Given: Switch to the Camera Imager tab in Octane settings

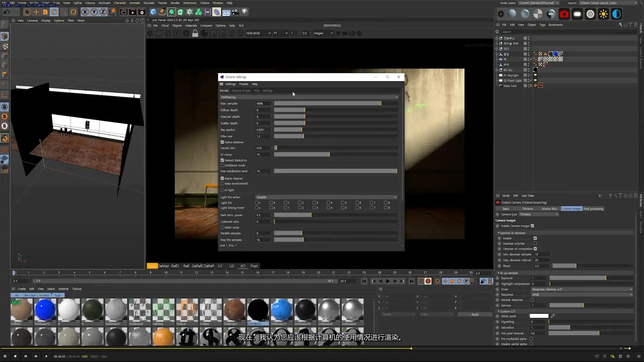Looking at the screenshot, I should [241, 90].
